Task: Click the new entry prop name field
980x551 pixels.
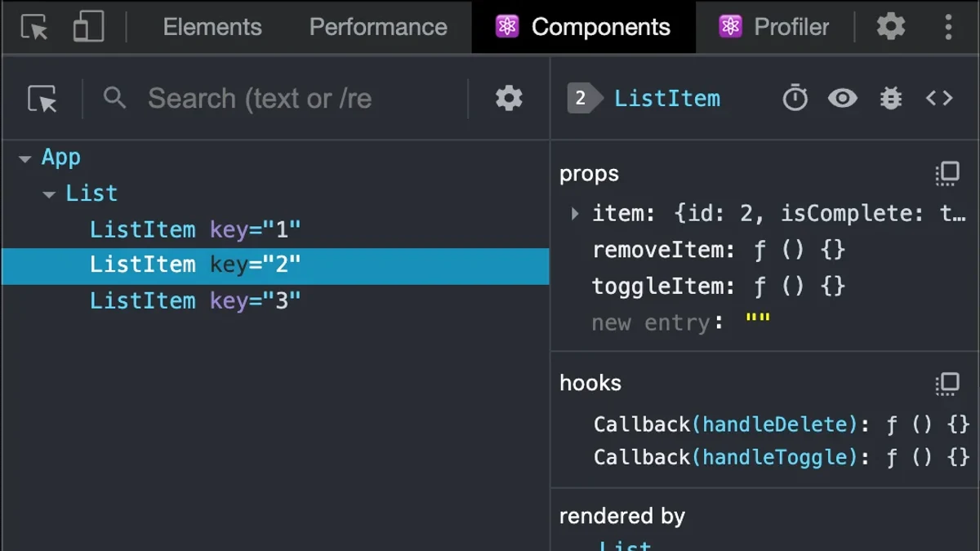Action: click(x=651, y=323)
